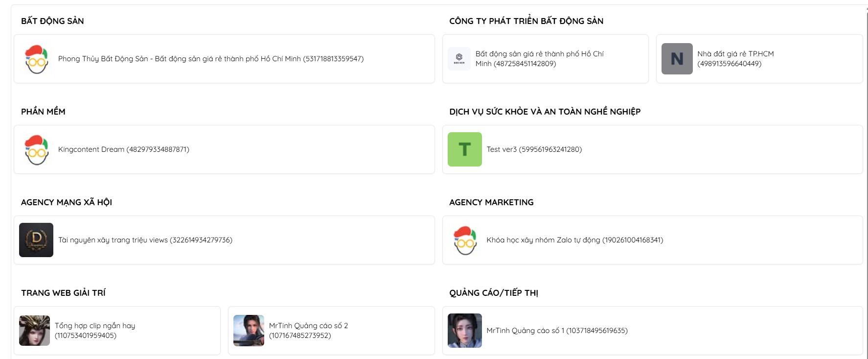Open Tài nguyên xây trang triệu views
This screenshot has width=868, height=359.
click(145, 240)
